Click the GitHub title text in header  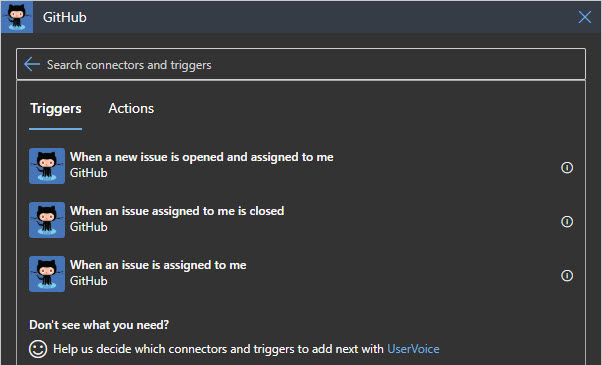tap(65, 17)
